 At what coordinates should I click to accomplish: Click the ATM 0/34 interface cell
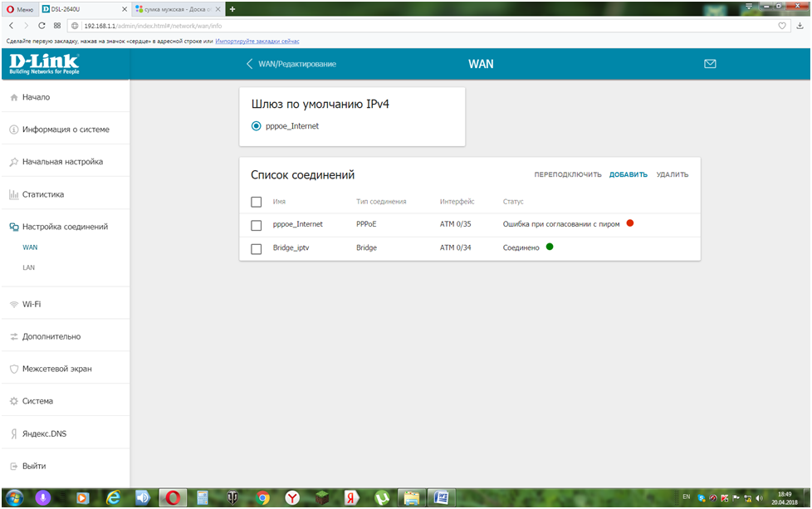point(456,247)
